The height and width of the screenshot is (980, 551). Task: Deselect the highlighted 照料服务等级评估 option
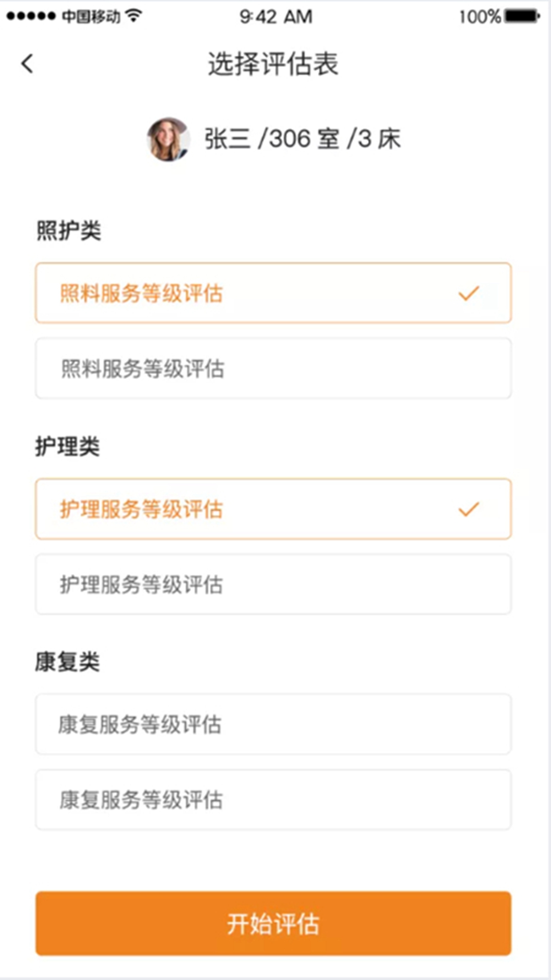(x=273, y=293)
